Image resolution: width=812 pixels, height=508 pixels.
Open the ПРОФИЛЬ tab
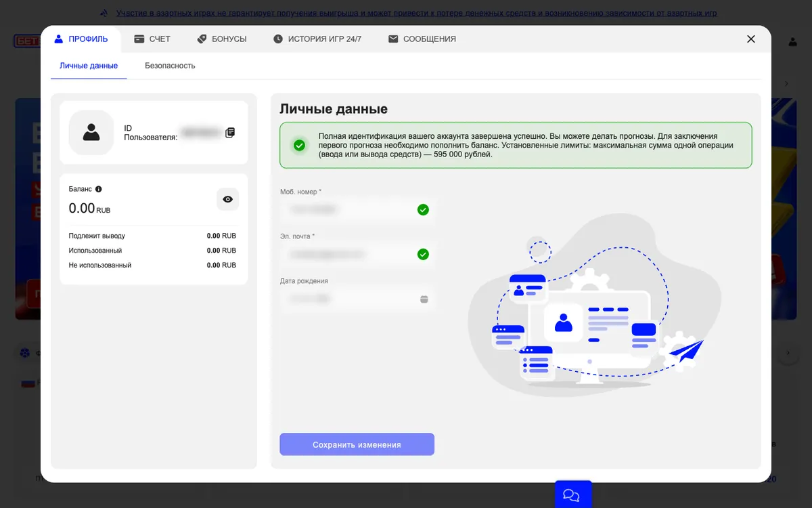[81, 39]
